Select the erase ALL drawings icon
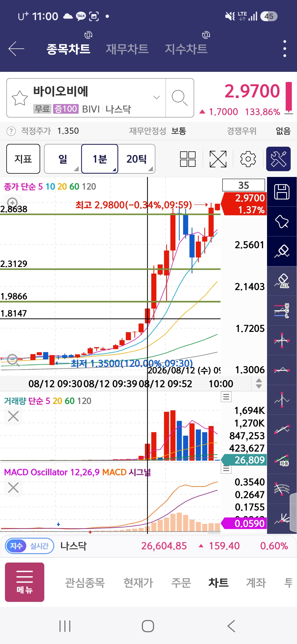Screen dimensions: 297x644 282,281
